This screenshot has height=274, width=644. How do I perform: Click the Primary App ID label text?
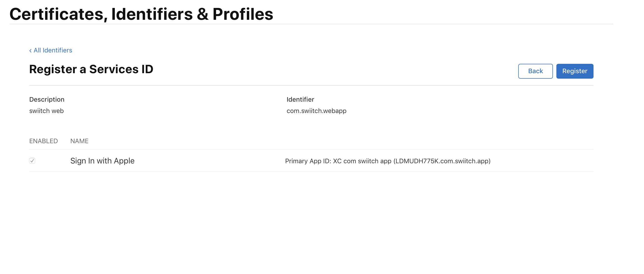point(308,161)
